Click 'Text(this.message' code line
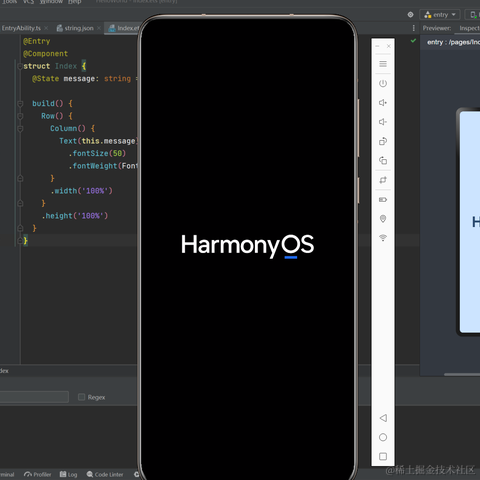Screen dimensions: 480x480 [98, 141]
